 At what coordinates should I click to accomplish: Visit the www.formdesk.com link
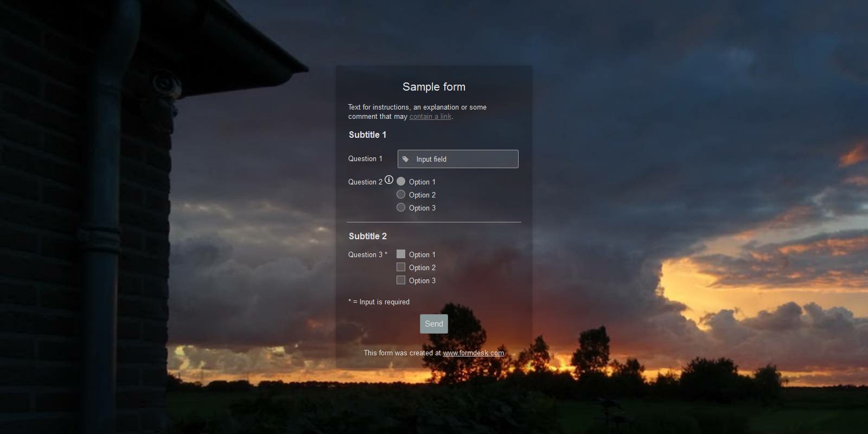click(473, 353)
